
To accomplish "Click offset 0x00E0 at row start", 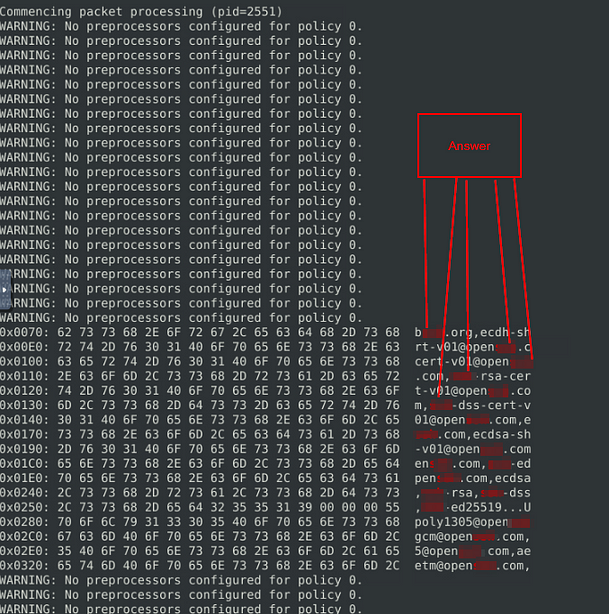I will pyautogui.click(x=25, y=347).
